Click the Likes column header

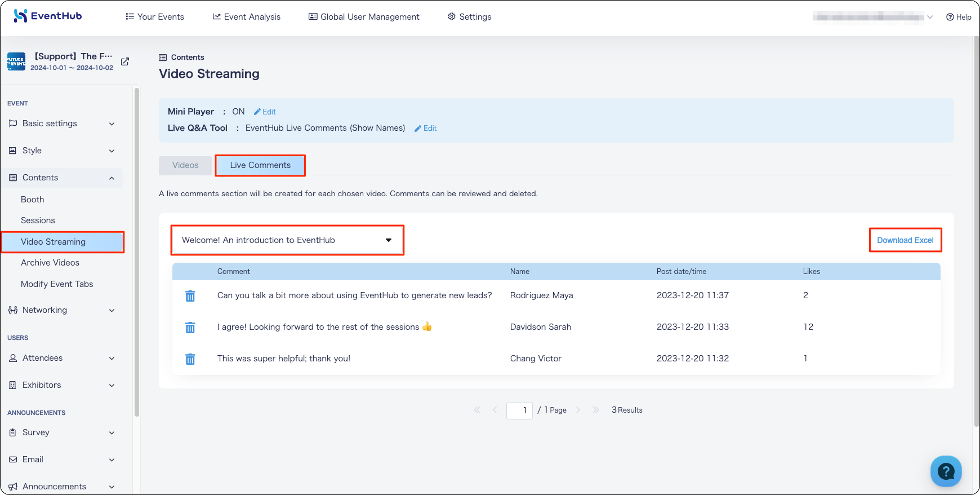coord(812,272)
